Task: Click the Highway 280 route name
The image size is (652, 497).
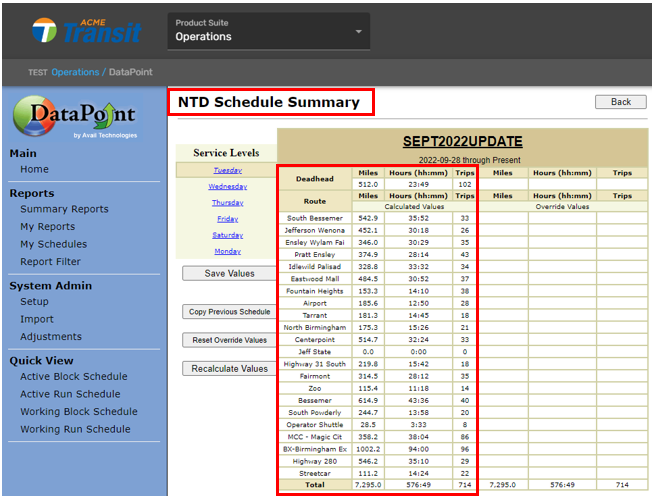Action: tap(315, 461)
